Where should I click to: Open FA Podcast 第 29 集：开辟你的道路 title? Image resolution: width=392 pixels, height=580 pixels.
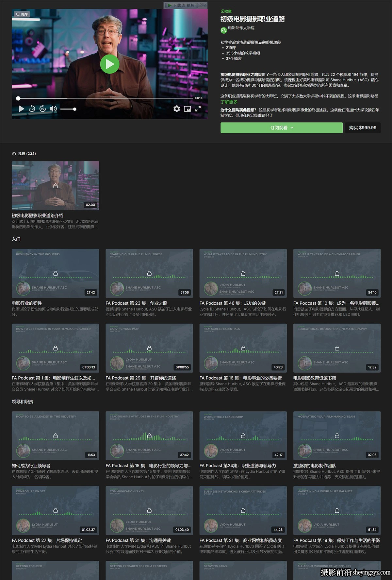140,378
